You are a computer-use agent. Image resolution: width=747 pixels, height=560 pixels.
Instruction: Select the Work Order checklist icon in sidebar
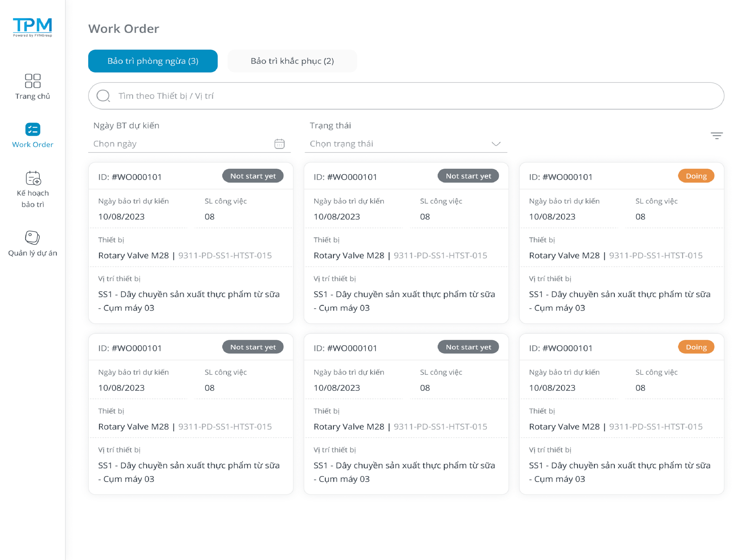click(33, 129)
